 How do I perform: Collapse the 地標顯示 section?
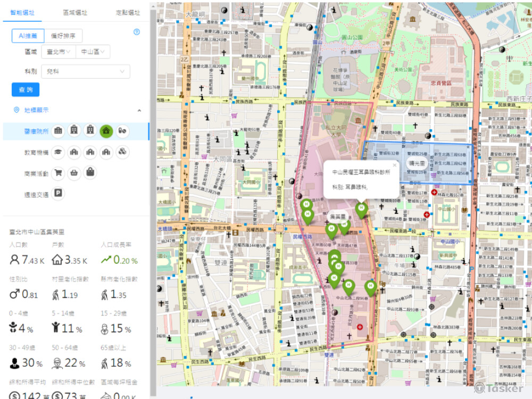point(139,110)
